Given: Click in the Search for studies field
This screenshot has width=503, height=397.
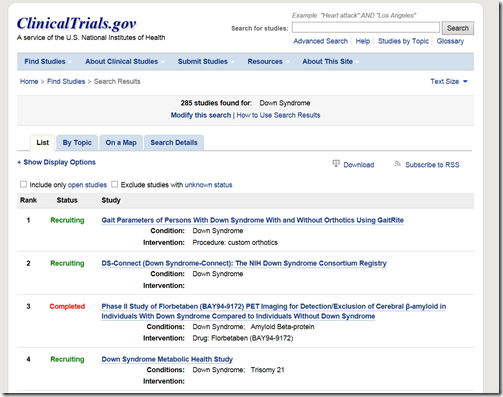Looking at the screenshot, I should click(x=366, y=28).
